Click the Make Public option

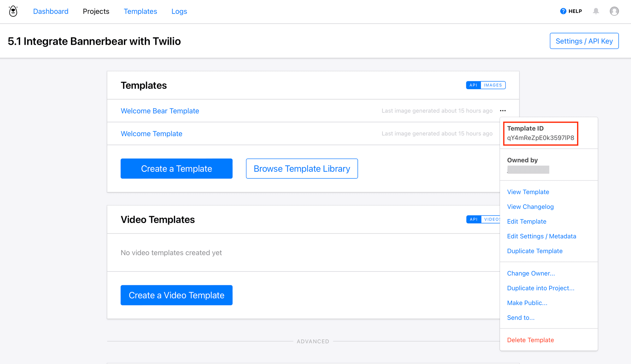point(528,303)
